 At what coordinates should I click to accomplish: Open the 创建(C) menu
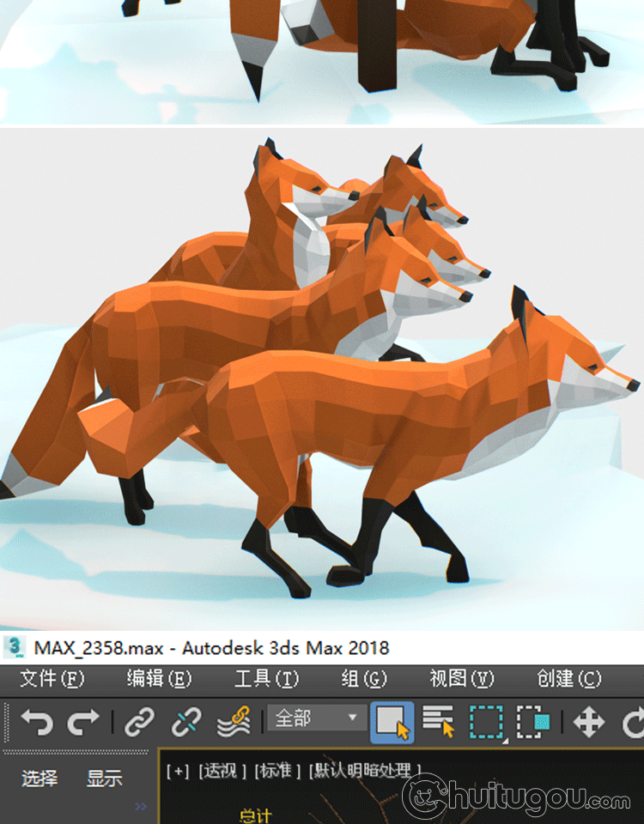pos(569,679)
